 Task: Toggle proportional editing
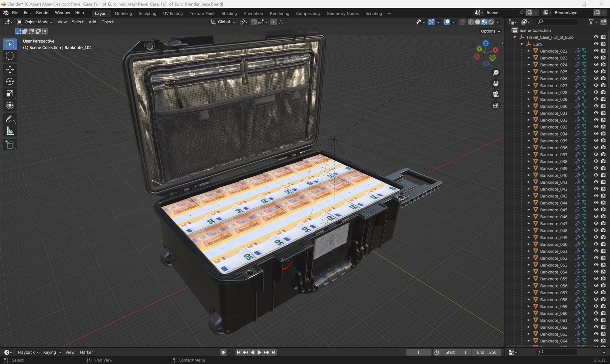(274, 22)
